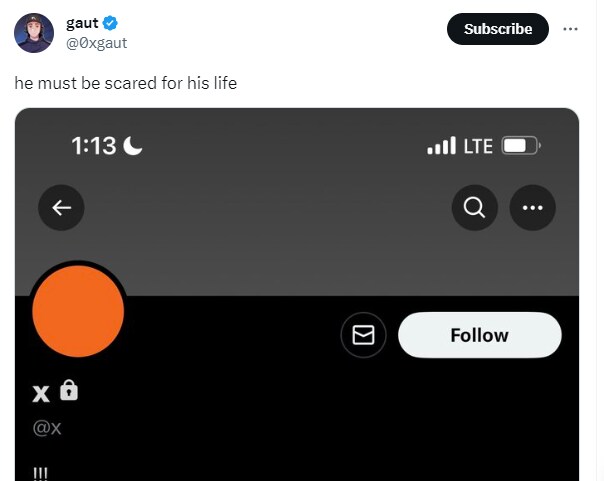Click the 1:13 clock time
Screen dimensions: 604x481
pyautogui.click(x=94, y=146)
